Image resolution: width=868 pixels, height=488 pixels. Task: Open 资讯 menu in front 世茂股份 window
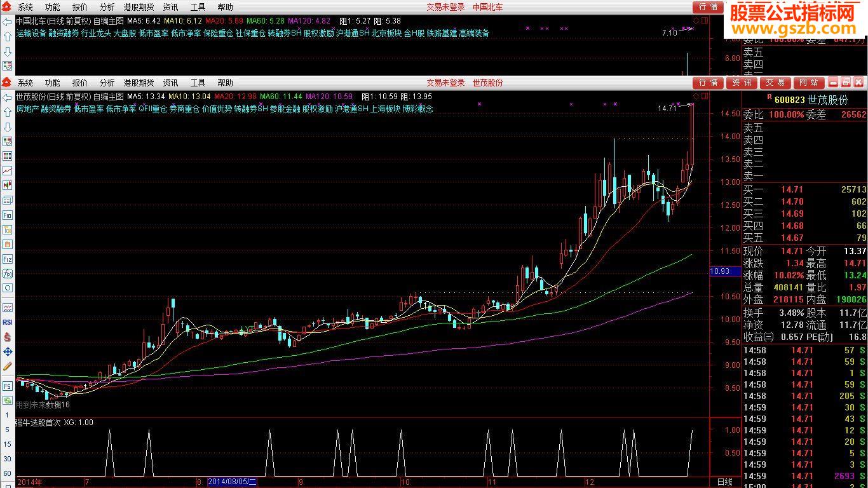(171, 83)
